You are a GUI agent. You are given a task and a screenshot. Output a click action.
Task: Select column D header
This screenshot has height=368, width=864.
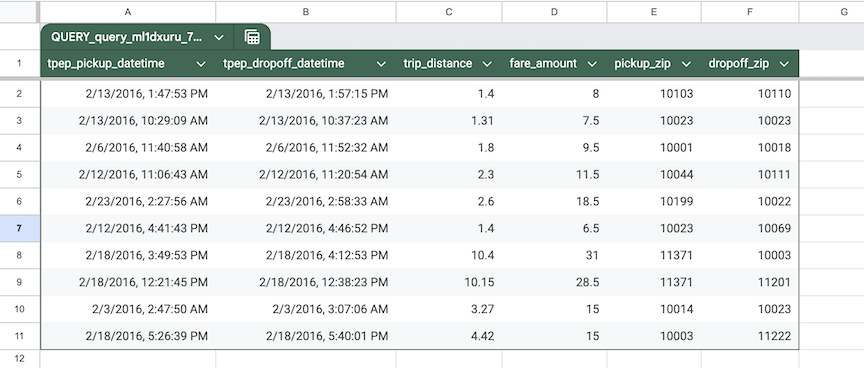554,12
